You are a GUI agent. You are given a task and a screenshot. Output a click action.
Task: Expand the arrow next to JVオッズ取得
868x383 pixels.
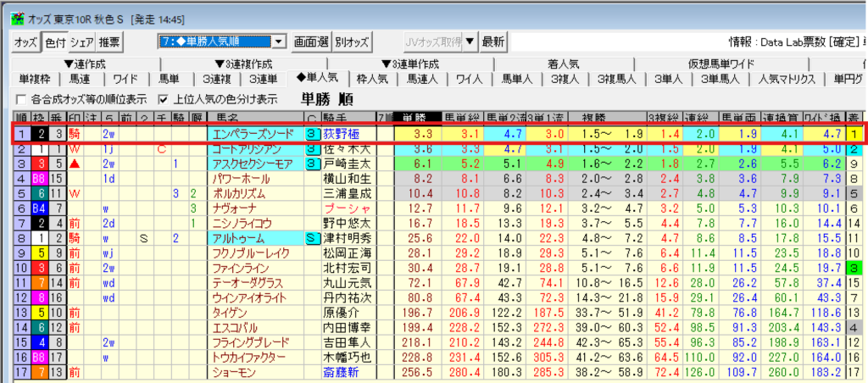tap(470, 42)
